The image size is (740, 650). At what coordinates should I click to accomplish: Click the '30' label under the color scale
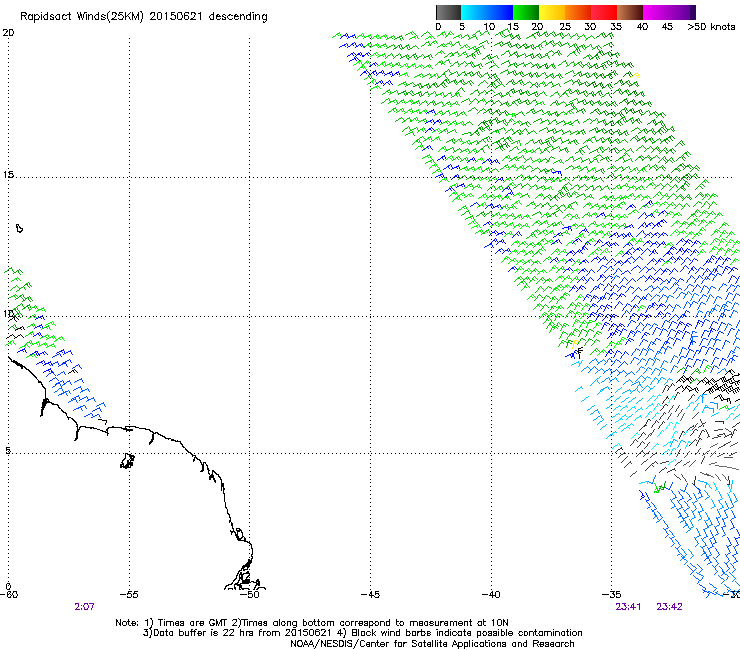tap(590, 26)
